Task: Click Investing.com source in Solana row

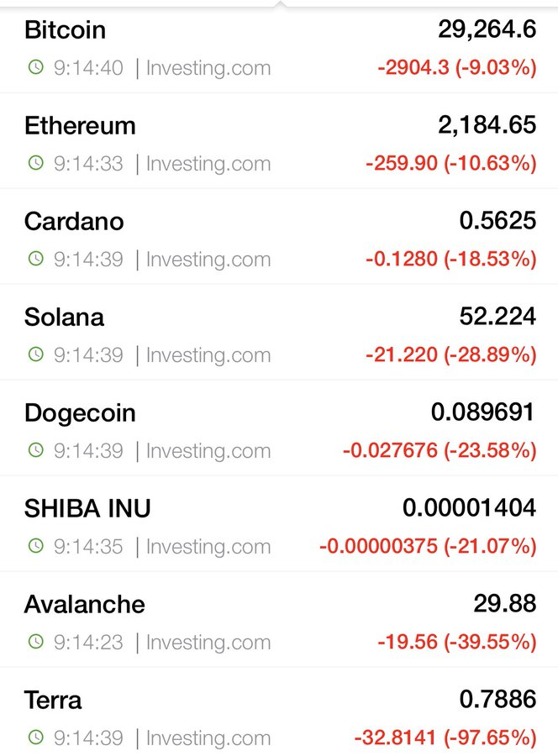Action: click(x=208, y=355)
